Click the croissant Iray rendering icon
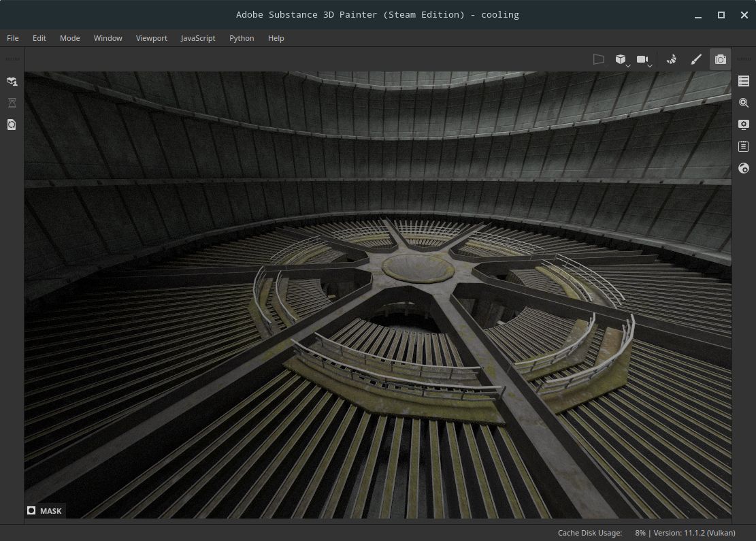 click(x=671, y=59)
